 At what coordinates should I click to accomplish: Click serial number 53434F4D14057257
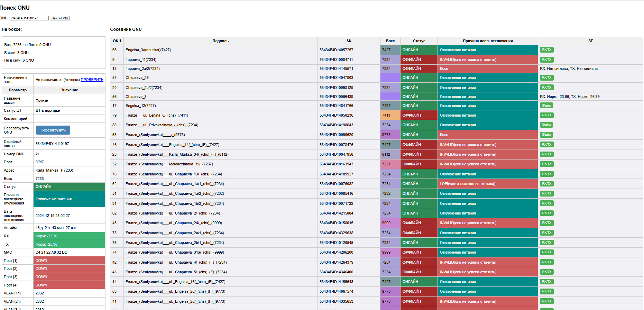coord(336,50)
